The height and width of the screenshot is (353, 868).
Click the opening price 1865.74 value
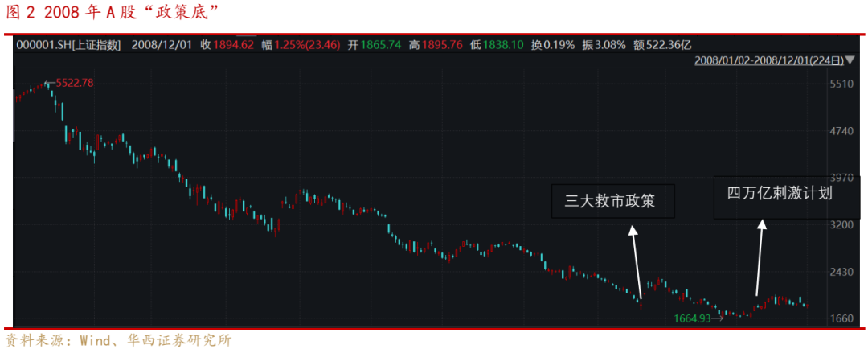click(x=380, y=45)
